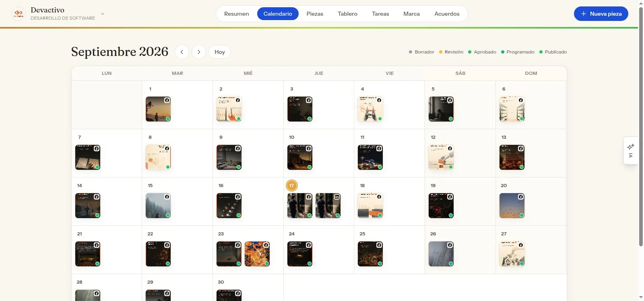Open the post thumbnail on September 25
Image resolution: width=644 pixels, height=301 pixels.
pos(370,254)
